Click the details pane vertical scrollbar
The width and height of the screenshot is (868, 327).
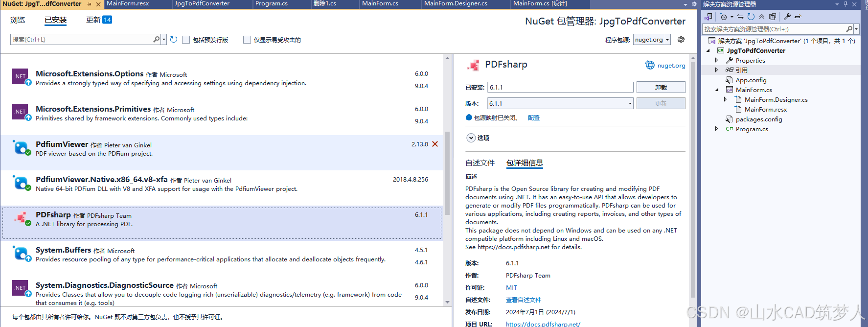click(692, 180)
